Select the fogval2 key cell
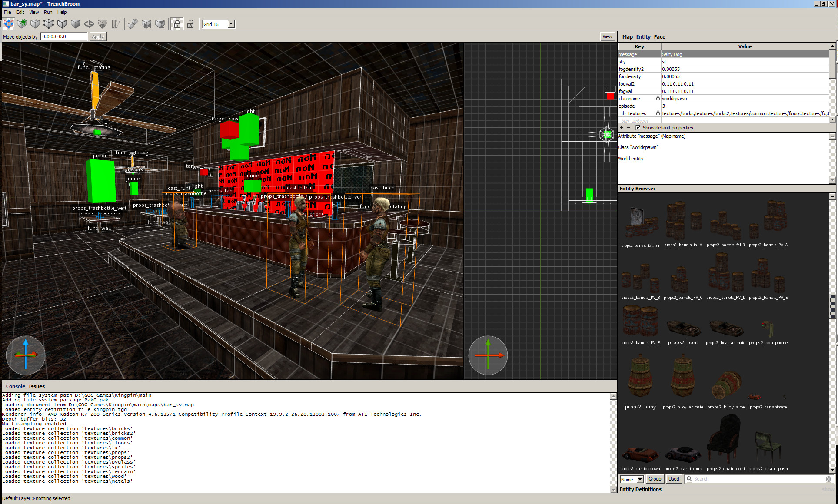Image resolution: width=838 pixels, height=504 pixels. 639,84
